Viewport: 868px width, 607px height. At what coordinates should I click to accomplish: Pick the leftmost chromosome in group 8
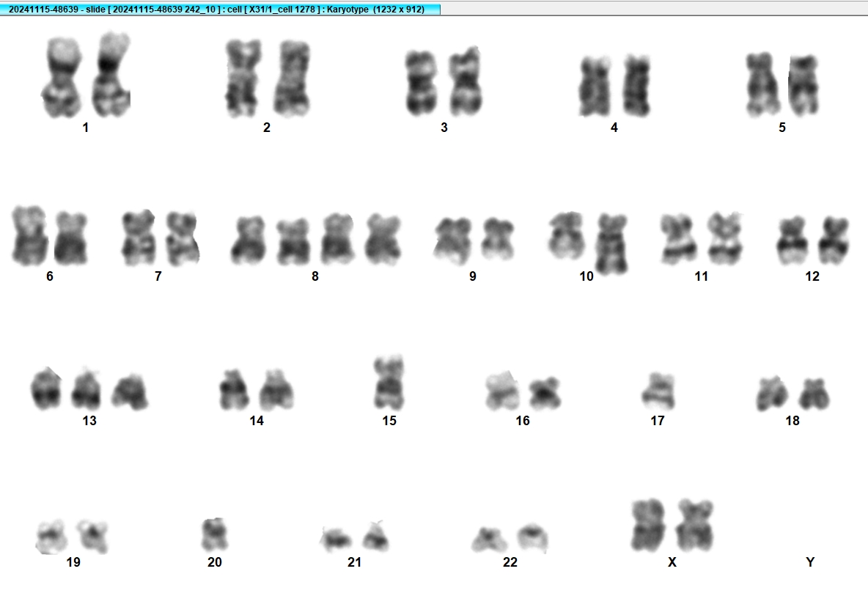pyautogui.click(x=248, y=240)
